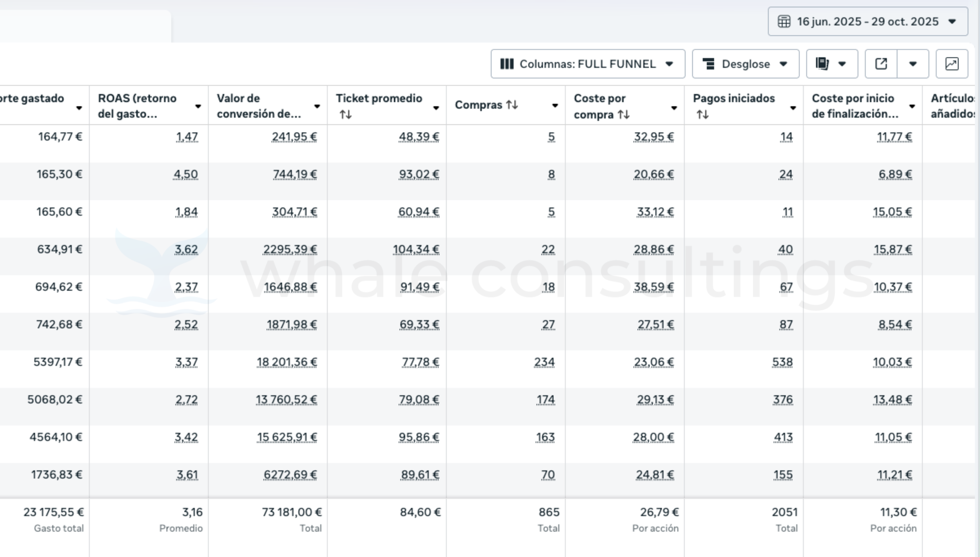Click the columns icon in FULL FUNNEL button

[x=507, y=64]
